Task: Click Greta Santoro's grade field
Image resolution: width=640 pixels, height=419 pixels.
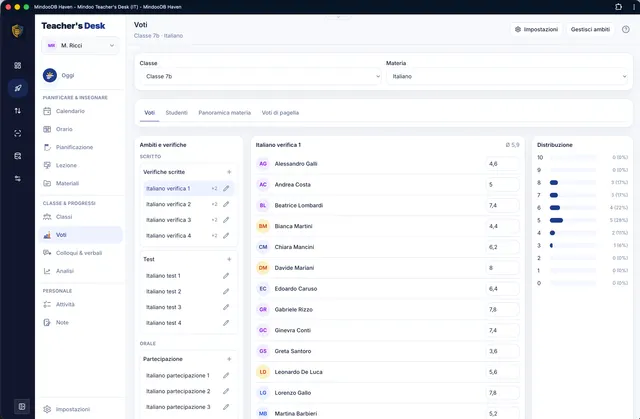Action: tap(502, 351)
